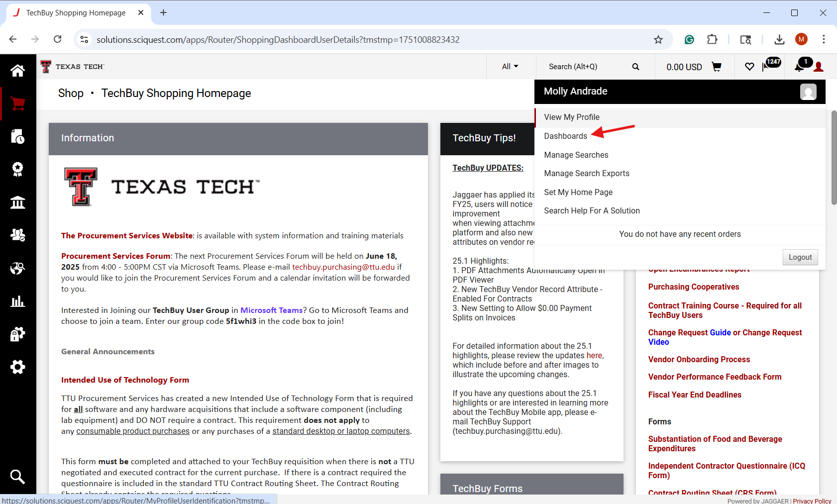Open the browser extensions puzzle icon
This screenshot has width=837, height=504.
click(x=712, y=39)
